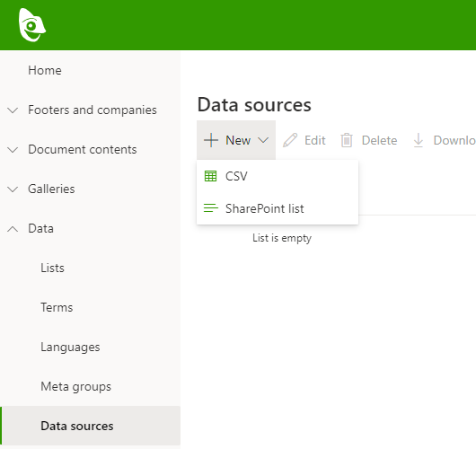Viewport: 476px width, 449px height.
Task: Click the download arrow icon
Action: point(419,140)
